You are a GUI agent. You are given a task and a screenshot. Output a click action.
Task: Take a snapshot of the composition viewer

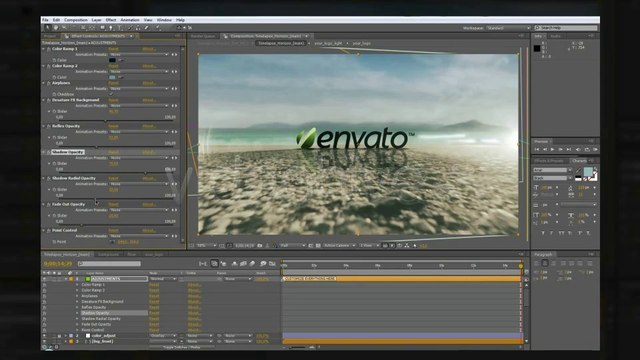(260, 245)
